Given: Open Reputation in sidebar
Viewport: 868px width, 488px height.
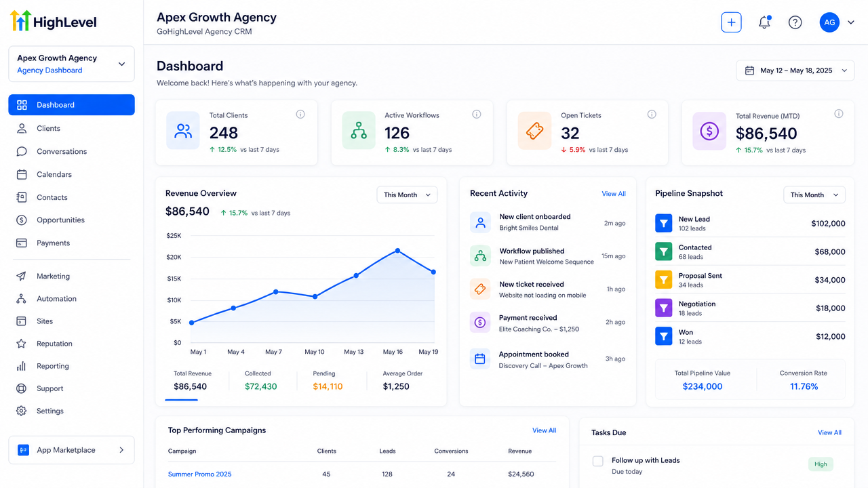Looking at the screenshot, I should [x=71, y=344].
